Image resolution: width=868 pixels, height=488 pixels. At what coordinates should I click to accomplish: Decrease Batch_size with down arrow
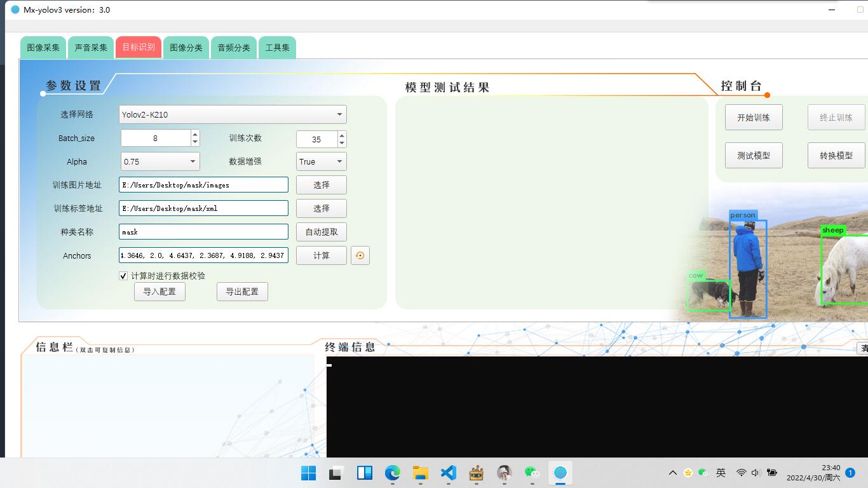pos(195,142)
